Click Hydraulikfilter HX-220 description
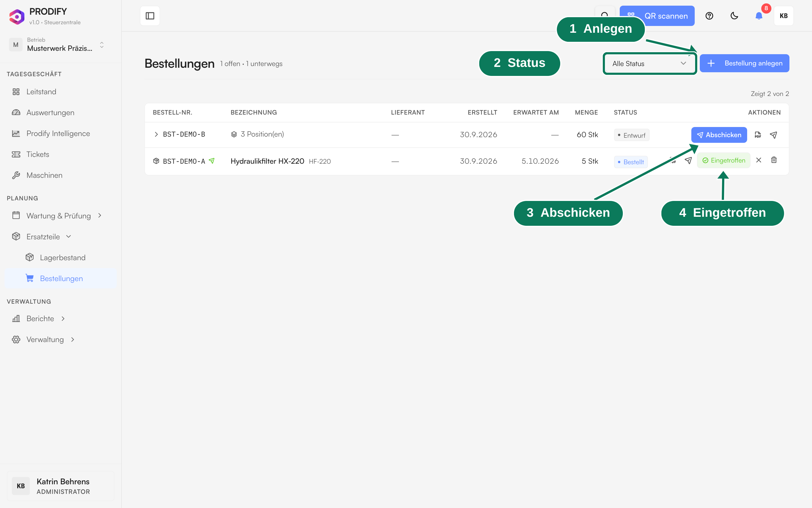The height and width of the screenshot is (508, 812). pyautogui.click(x=267, y=161)
